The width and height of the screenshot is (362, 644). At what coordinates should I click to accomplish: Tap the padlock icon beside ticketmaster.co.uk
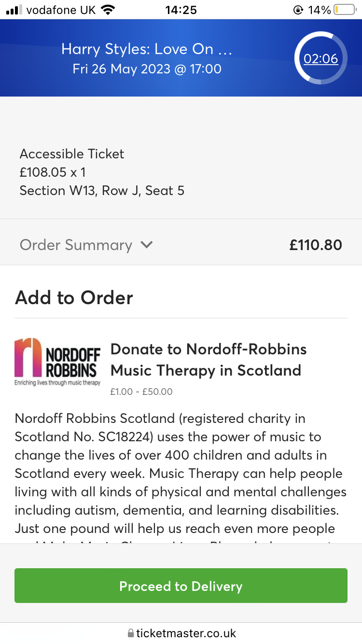pos(130,633)
